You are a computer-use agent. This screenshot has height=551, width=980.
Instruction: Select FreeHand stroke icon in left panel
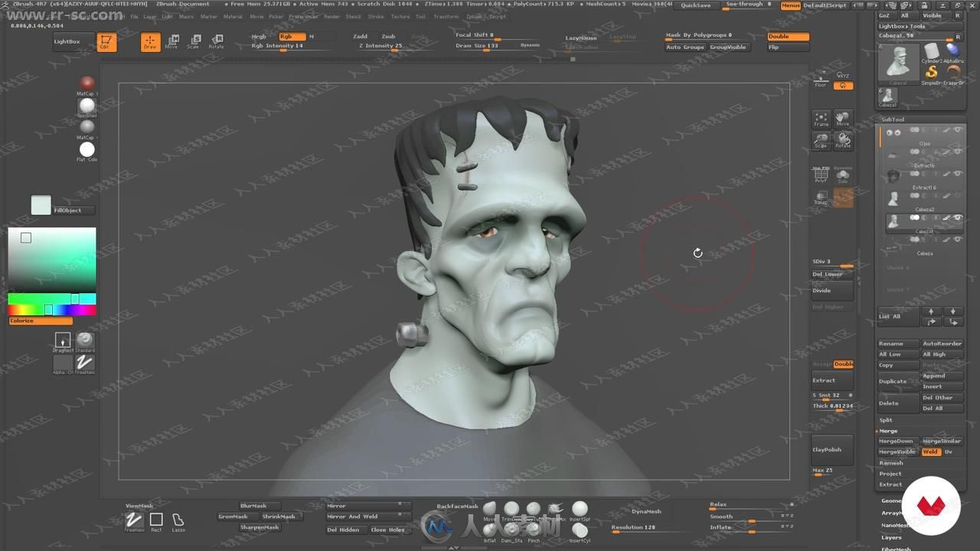(85, 364)
